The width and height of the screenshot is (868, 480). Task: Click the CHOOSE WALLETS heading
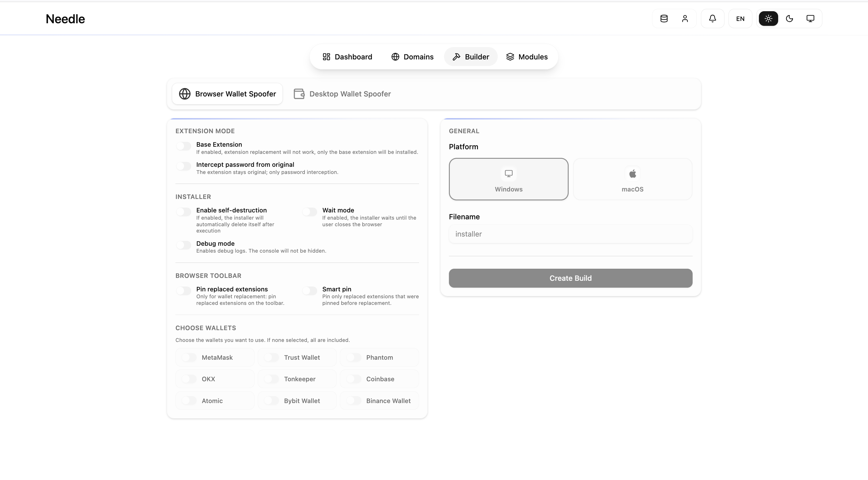point(206,328)
